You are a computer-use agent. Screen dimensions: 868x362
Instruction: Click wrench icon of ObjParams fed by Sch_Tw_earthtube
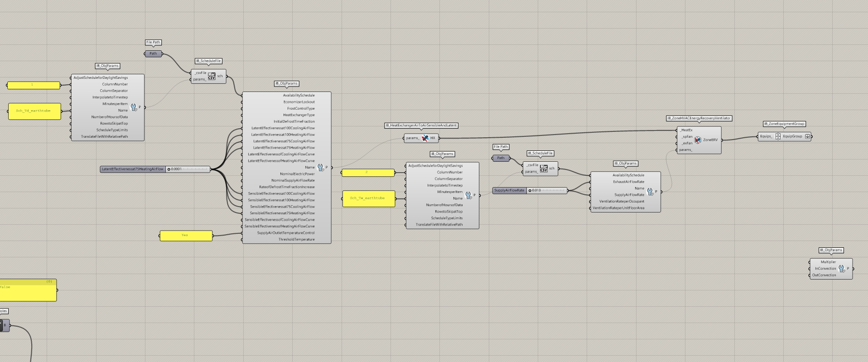(x=468, y=195)
